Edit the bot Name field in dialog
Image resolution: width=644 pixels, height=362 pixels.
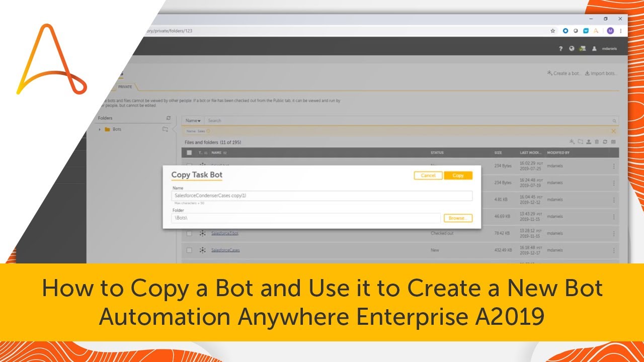click(x=322, y=196)
